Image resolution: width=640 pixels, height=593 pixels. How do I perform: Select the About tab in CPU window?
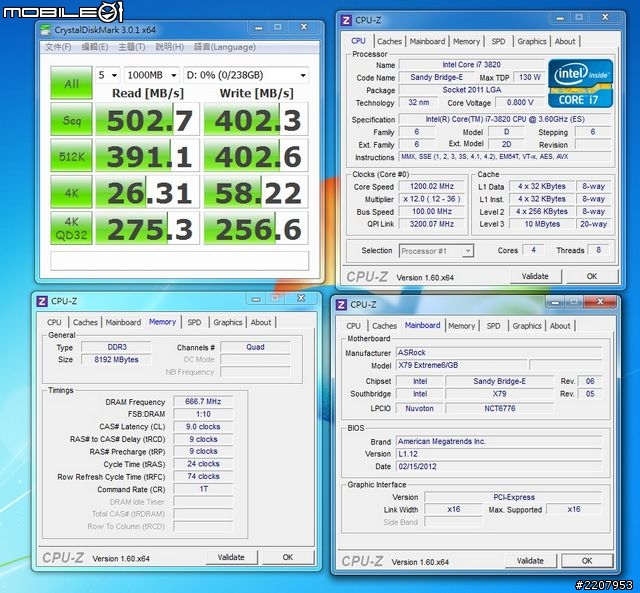coord(565,41)
